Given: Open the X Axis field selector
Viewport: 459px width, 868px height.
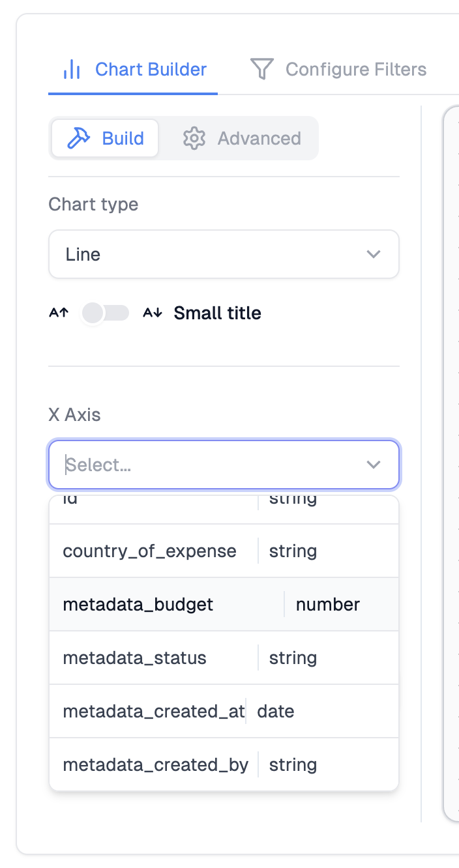Looking at the screenshot, I should pyautogui.click(x=224, y=465).
